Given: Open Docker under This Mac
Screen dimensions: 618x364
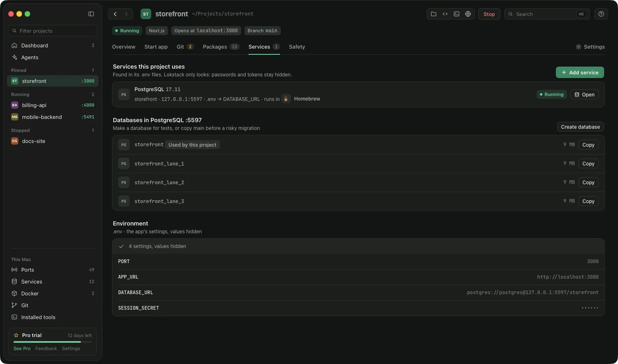Looking at the screenshot, I should [53, 293].
